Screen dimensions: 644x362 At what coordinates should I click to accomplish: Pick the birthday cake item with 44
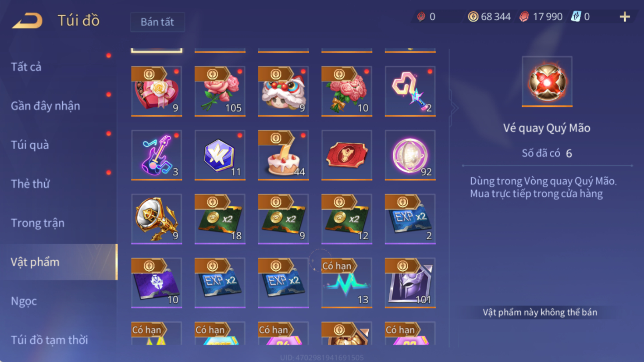click(x=283, y=155)
